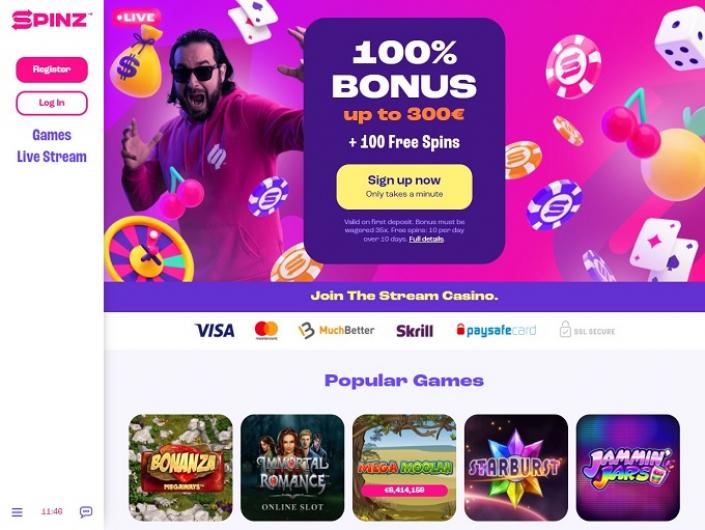
Task: Click the Sign up now button
Action: tap(404, 187)
